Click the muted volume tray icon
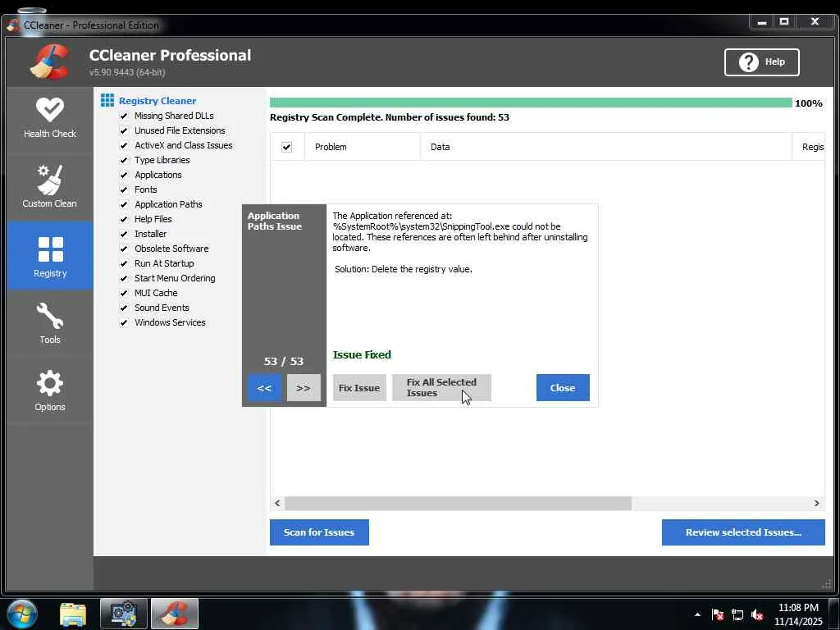 757,614
